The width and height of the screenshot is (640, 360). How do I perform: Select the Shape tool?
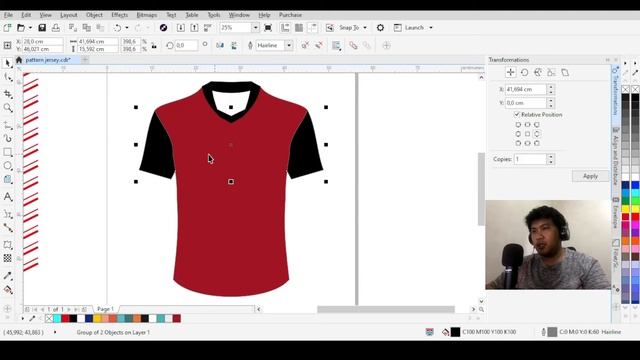(7, 78)
